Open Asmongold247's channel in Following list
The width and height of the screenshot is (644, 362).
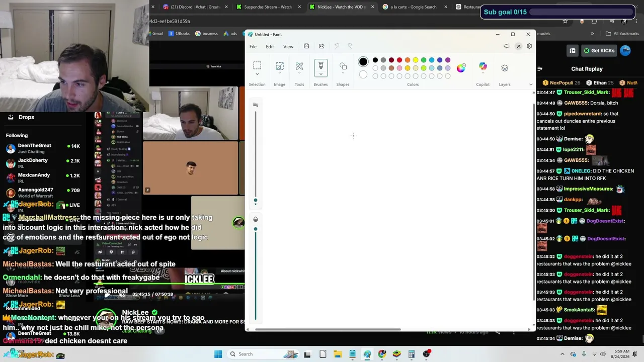coord(43,193)
